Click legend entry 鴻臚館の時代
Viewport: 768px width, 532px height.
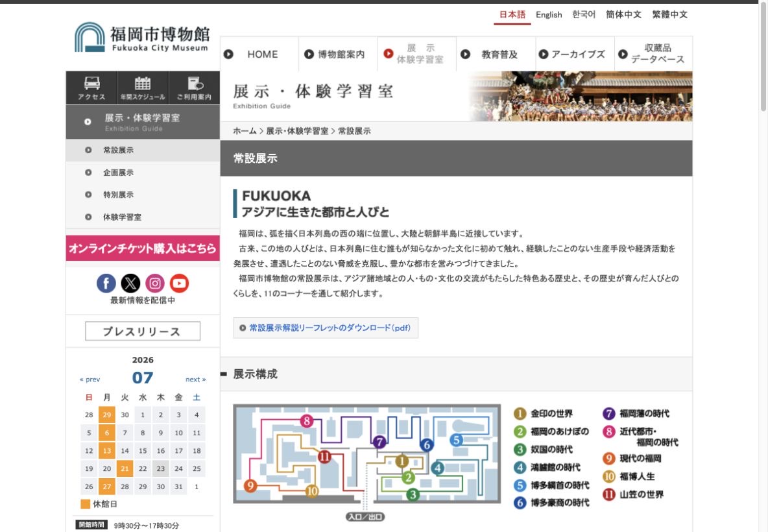tap(547, 467)
